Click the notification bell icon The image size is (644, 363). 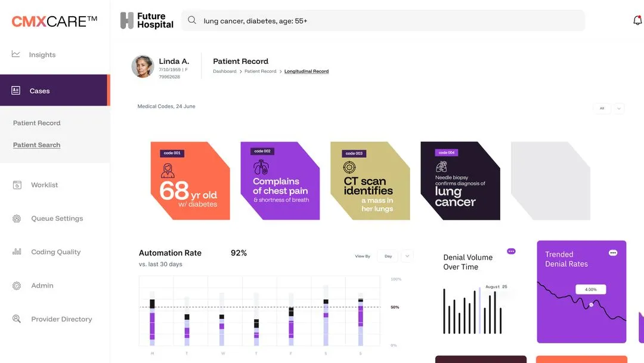[637, 20]
